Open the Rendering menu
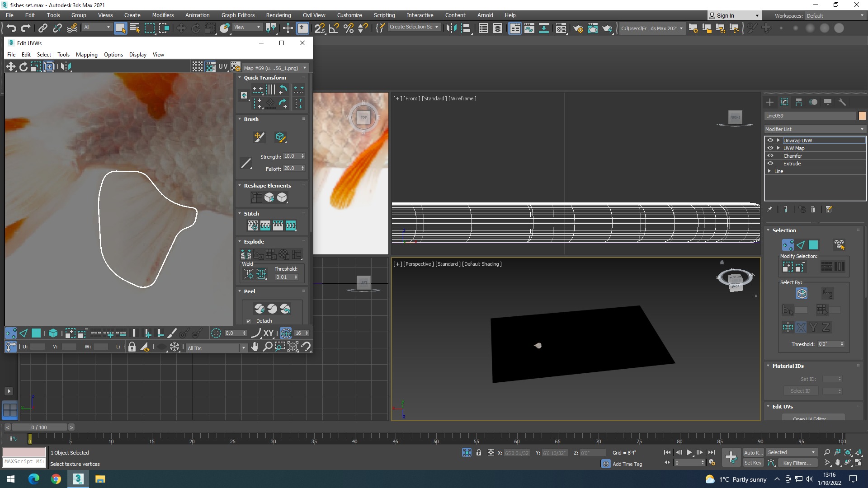Image resolution: width=868 pixels, height=488 pixels. point(278,15)
